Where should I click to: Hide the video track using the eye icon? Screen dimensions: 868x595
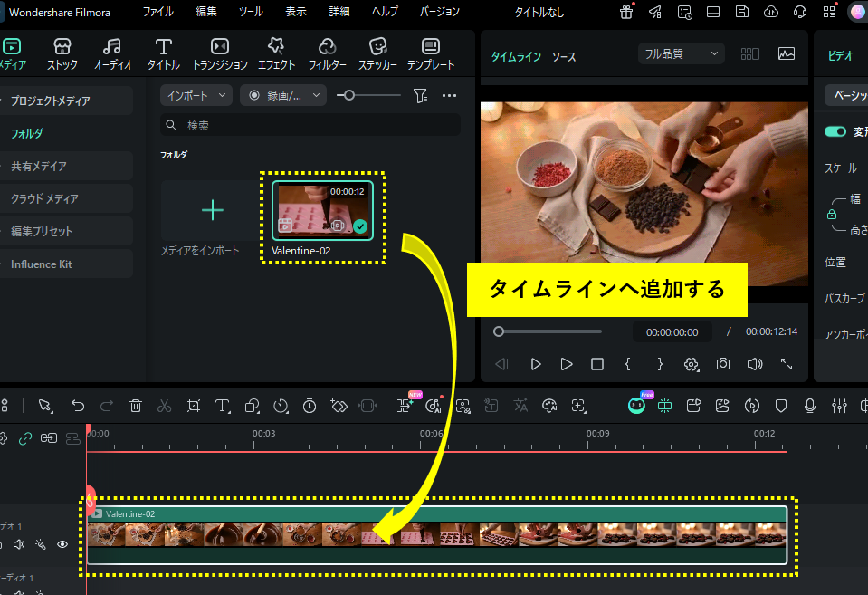61,544
